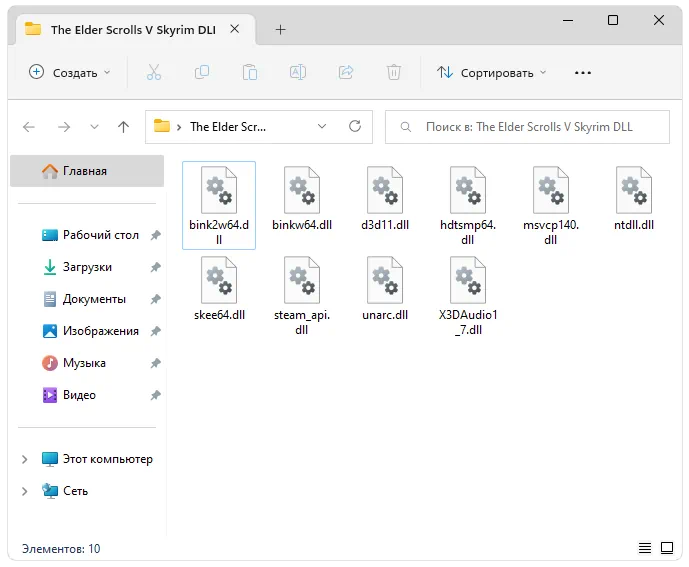This screenshot has height=567, width=689.
Task: Click breadcrumb chevron before The Elder Scr...
Action: (179, 127)
